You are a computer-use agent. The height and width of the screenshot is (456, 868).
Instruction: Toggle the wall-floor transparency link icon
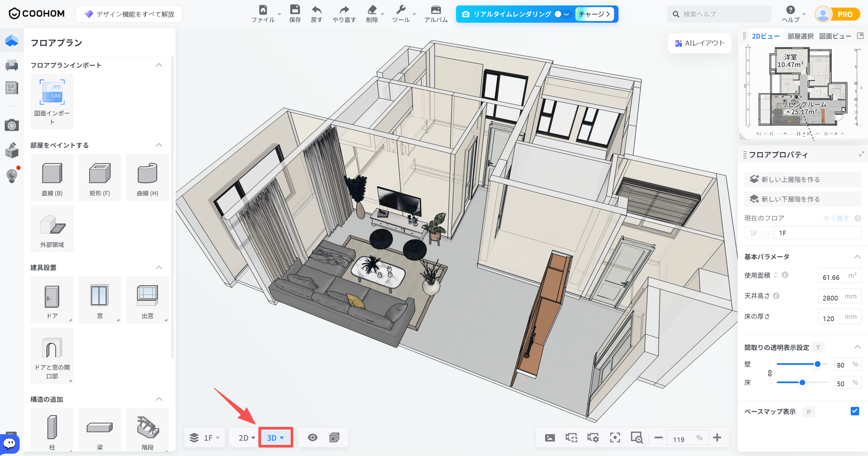(x=770, y=373)
